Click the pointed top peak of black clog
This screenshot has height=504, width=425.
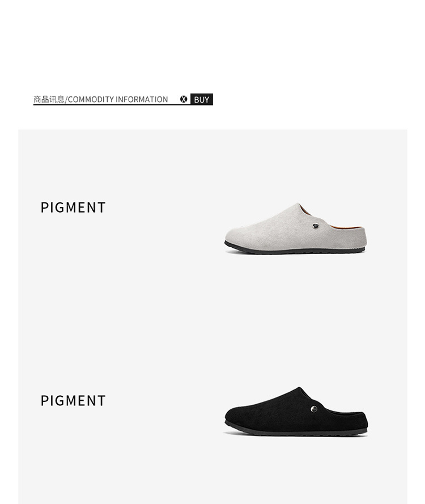[x=299, y=388]
